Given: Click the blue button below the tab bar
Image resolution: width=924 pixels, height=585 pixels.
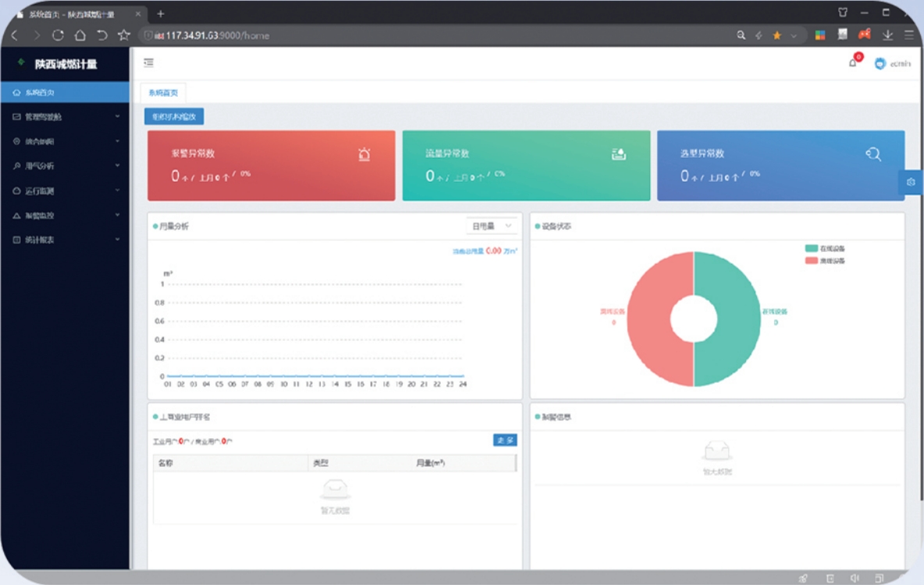Looking at the screenshot, I should [x=174, y=116].
